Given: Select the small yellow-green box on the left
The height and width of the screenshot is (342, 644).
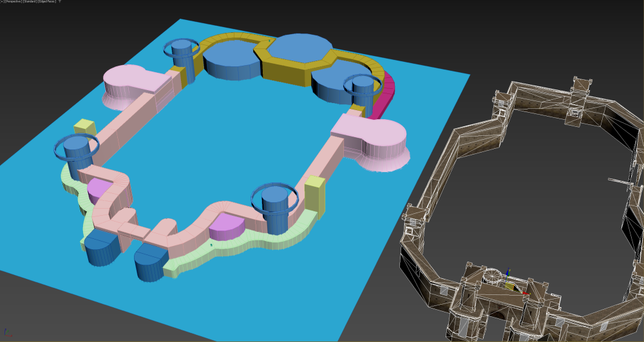Looking at the screenshot, I should tap(84, 128).
